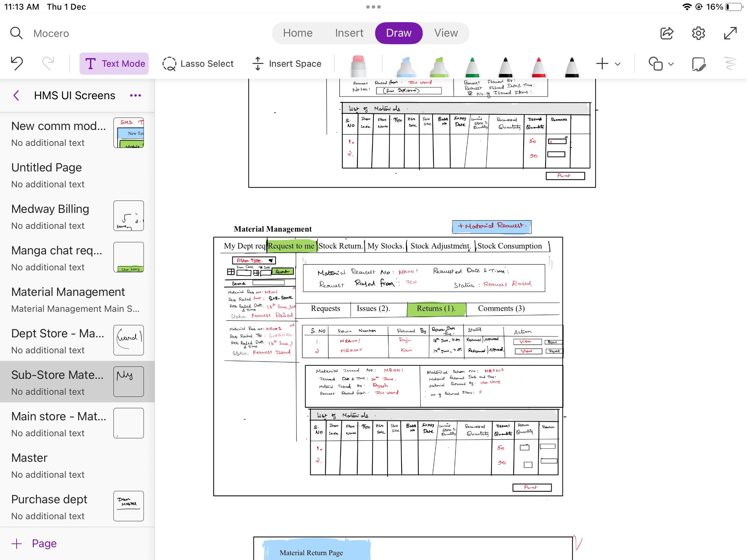Click the search magnifier icon
The image size is (747, 560).
point(16,33)
